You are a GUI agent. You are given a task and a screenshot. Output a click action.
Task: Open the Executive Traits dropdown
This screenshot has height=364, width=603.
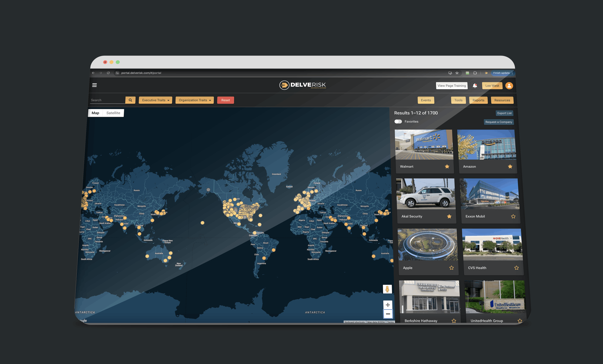pos(155,100)
